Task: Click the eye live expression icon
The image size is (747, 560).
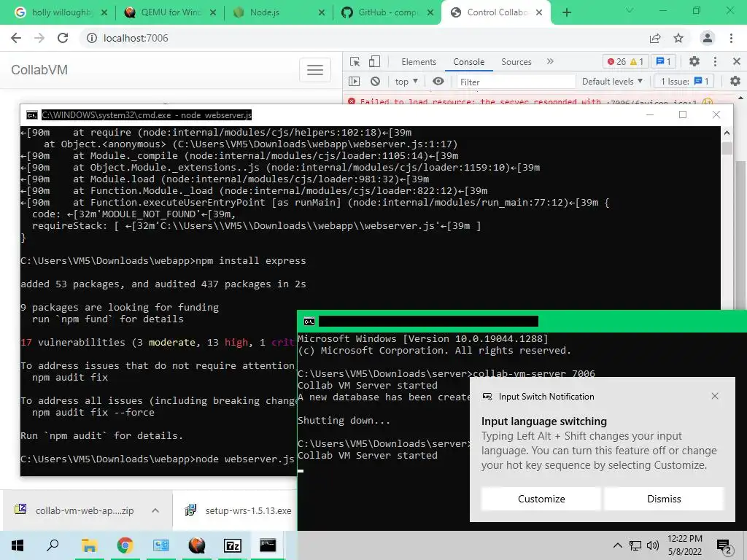Action: pos(438,82)
